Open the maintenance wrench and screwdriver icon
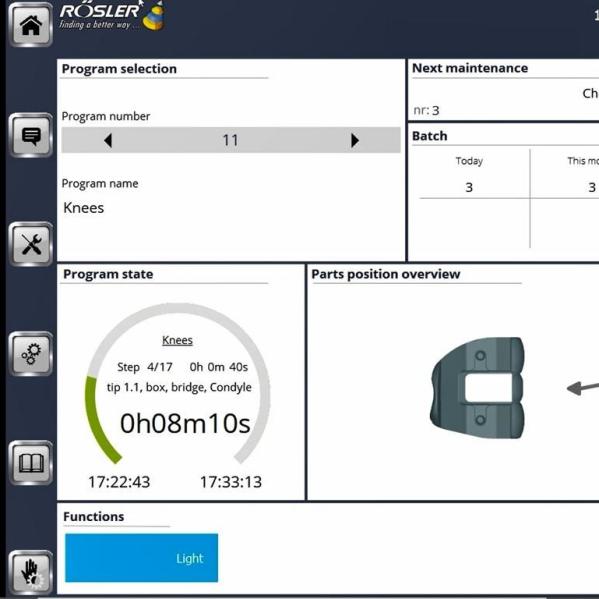 click(x=31, y=244)
